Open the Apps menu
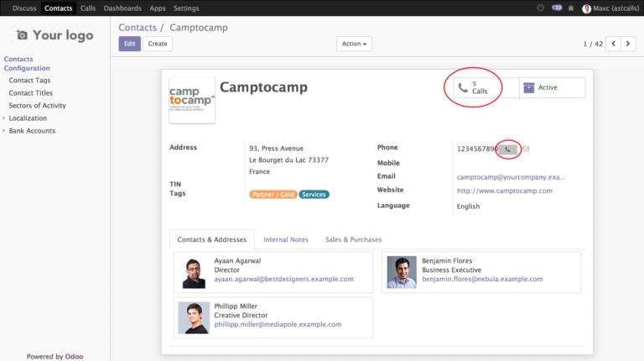Viewport: 644px width, 361px height. [x=158, y=8]
